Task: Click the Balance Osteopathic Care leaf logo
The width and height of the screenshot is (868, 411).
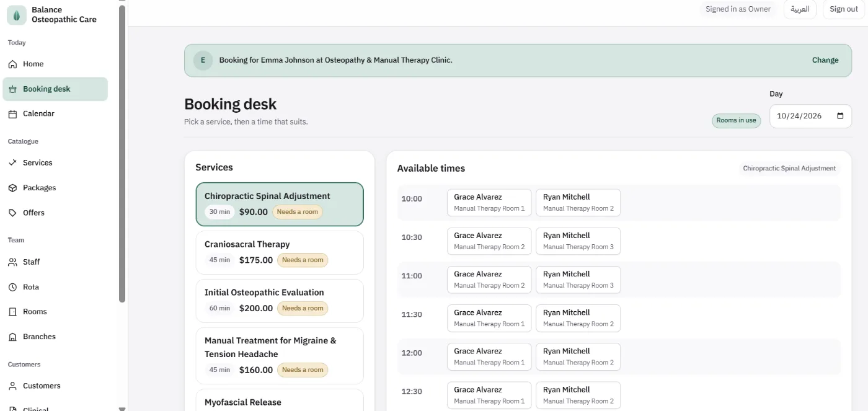Action: coord(17,15)
